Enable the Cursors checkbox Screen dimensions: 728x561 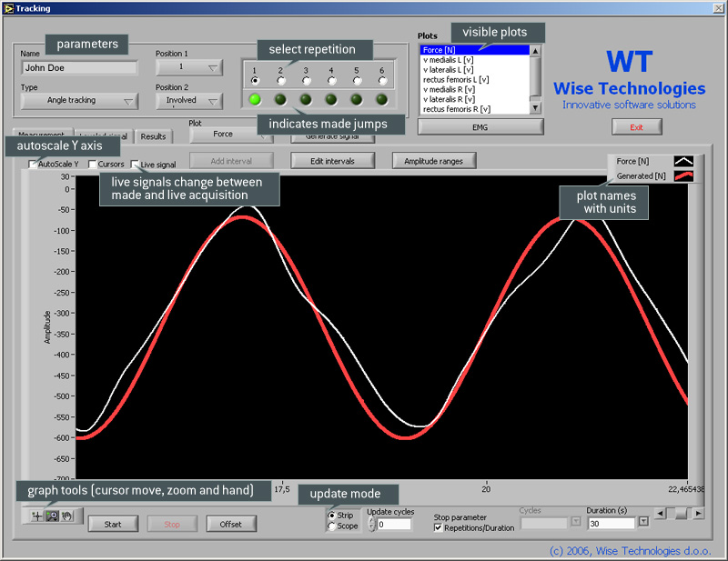pyautogui.click(x=92, y=165)
